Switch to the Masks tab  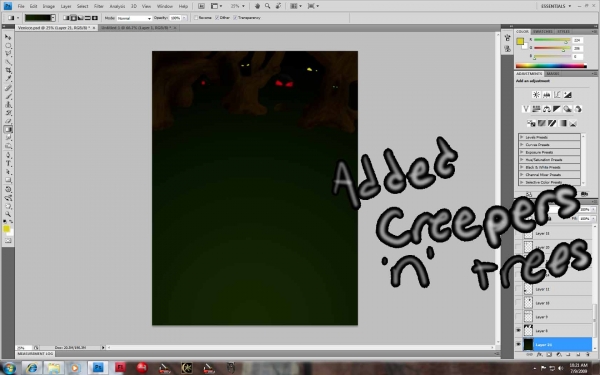[x=553, y=73]
